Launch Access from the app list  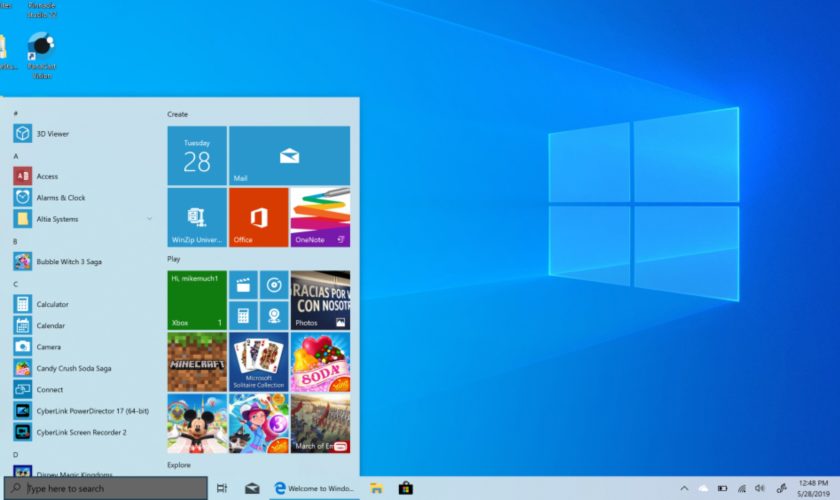pyautogui.click(x=47, y=176)
